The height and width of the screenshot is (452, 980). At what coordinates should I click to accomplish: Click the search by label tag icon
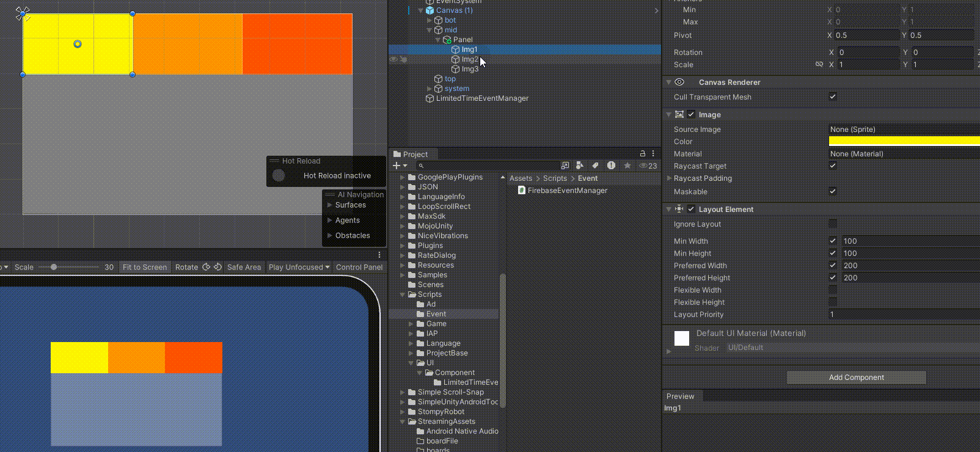coord(595,166)
